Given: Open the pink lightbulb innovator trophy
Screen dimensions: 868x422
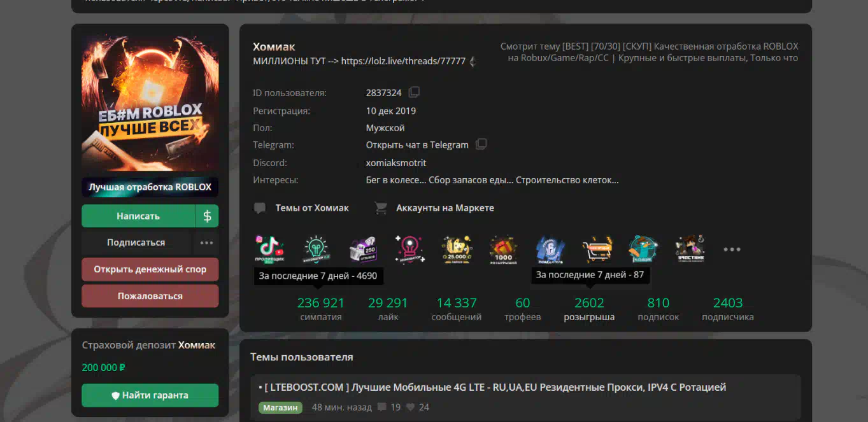Looking at the screenshot, I should point(410,249).
